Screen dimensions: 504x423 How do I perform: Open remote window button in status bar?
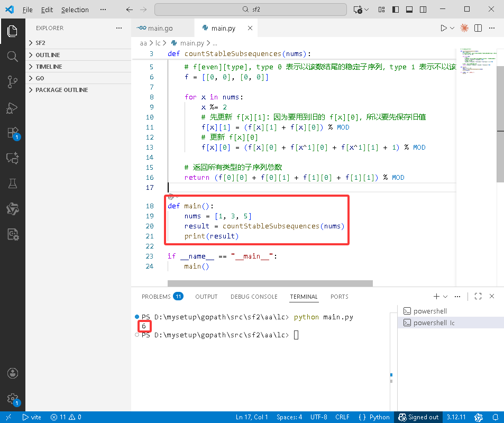pyautogui.click(x=8, y=417)
